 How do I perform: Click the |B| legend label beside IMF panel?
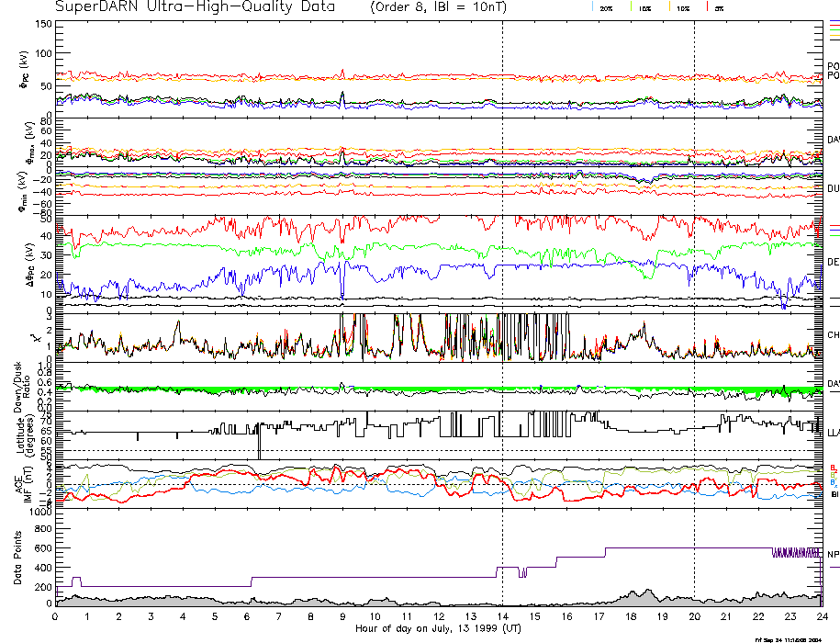832,494
